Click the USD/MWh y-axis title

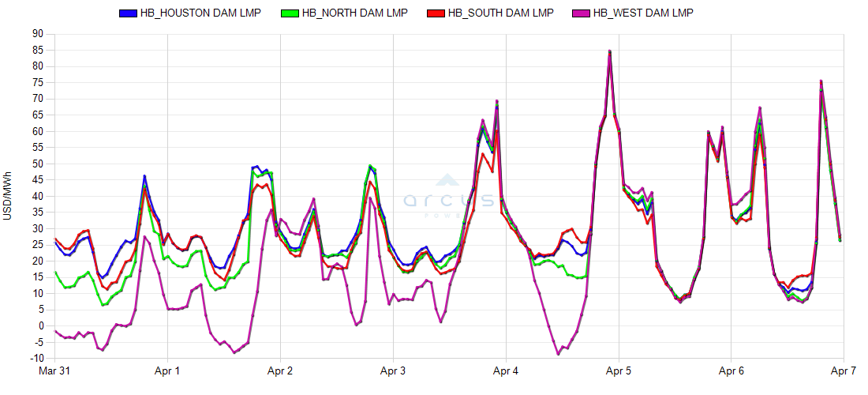[8, 196]
